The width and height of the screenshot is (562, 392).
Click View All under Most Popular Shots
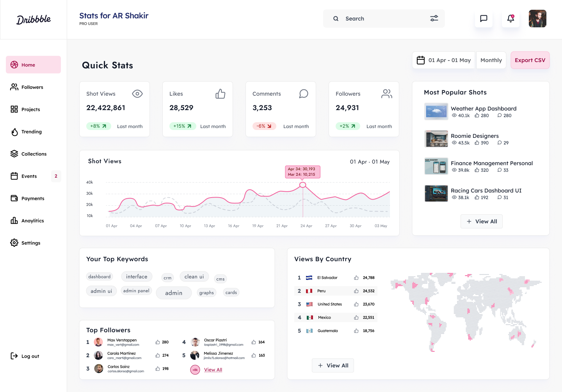click(482, 221)
